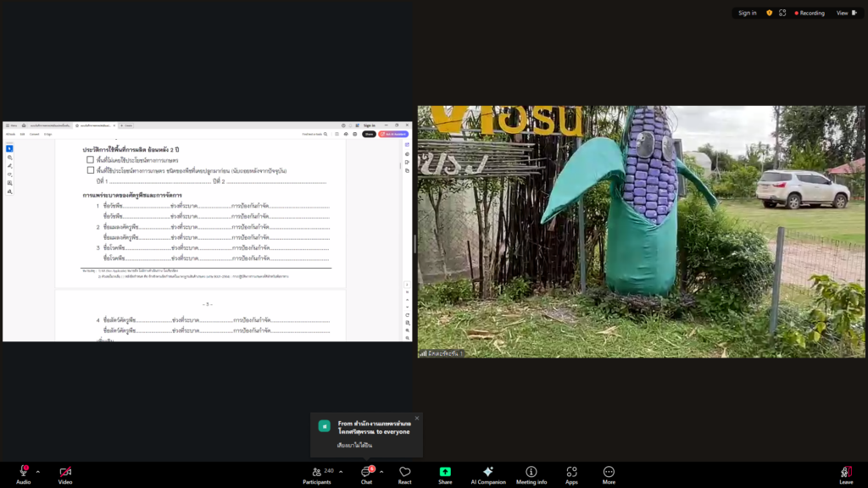868x488 pixels.
Task: Expand audio options arrow next to Audio
Action: pyautogui.click(x=37, y=472)
